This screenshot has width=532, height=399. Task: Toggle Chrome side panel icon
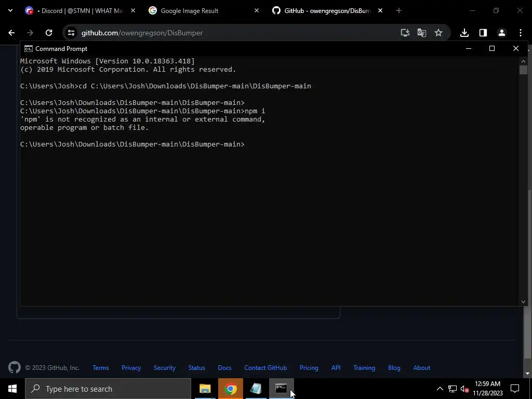[x=483, y=33]
